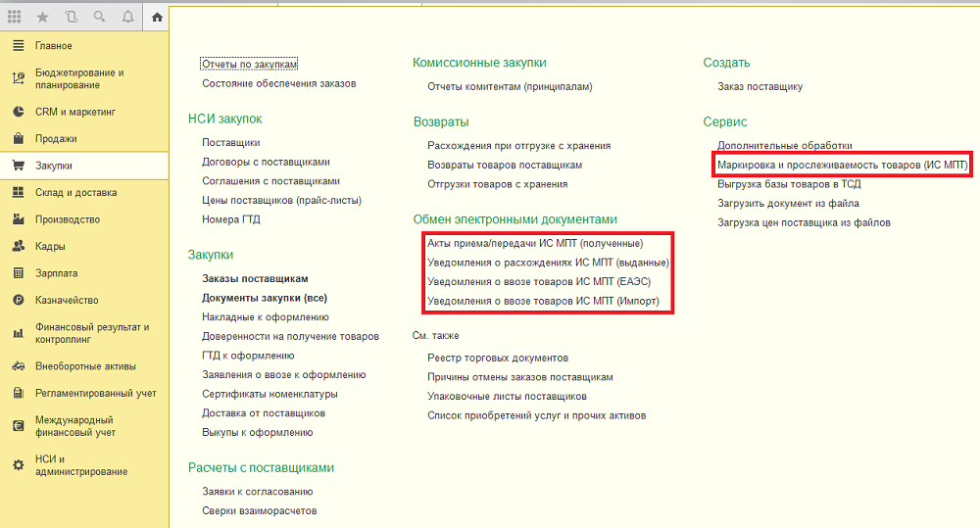This screenshot has width=980, height=528.
Task: Open Заявления о ввозе к оформлению
Action: click(x=284, y=375)
